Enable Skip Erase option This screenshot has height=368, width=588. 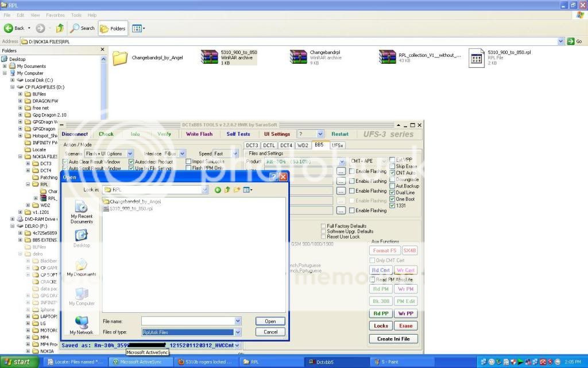coord(392,166)
